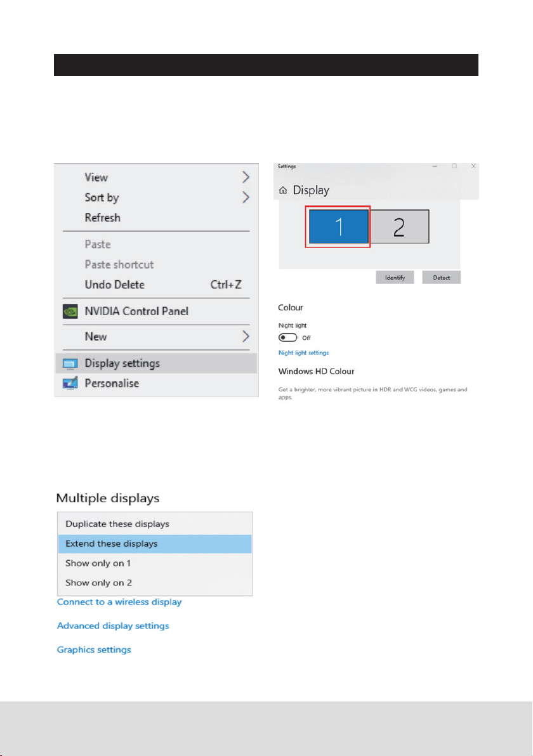Click the NVIDIA Control Panel icon
Image resolution: width=533 pixels, height=756 pixels.
coord(70,311)
